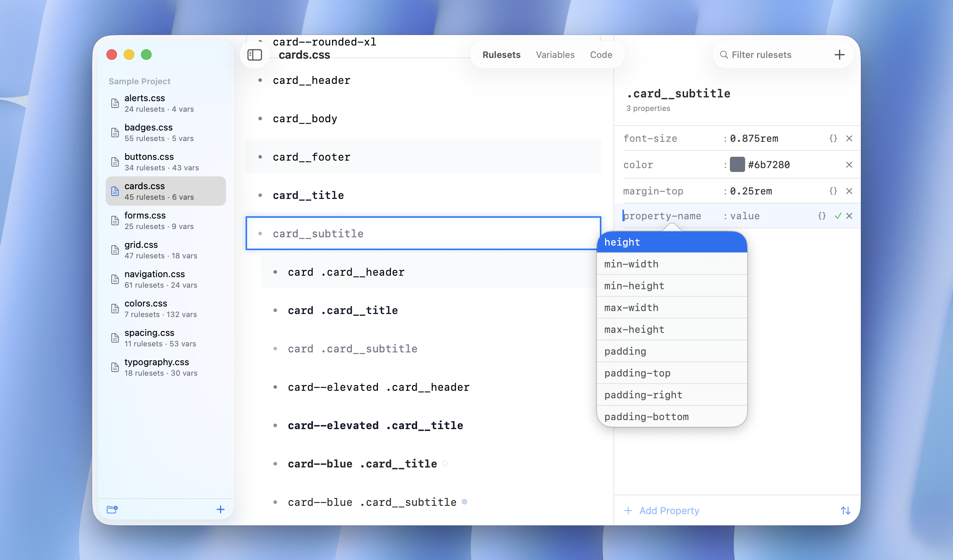Create a new file with the sidebar plus icon
Image resolution: width=953 pixels, height=560 pixels.
point(220,509)
